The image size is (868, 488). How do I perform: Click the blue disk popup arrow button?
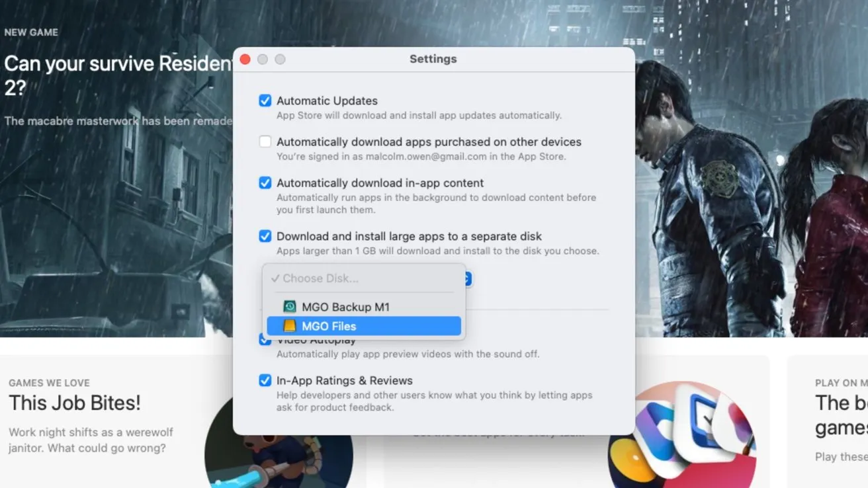click(x=468, y=279)
